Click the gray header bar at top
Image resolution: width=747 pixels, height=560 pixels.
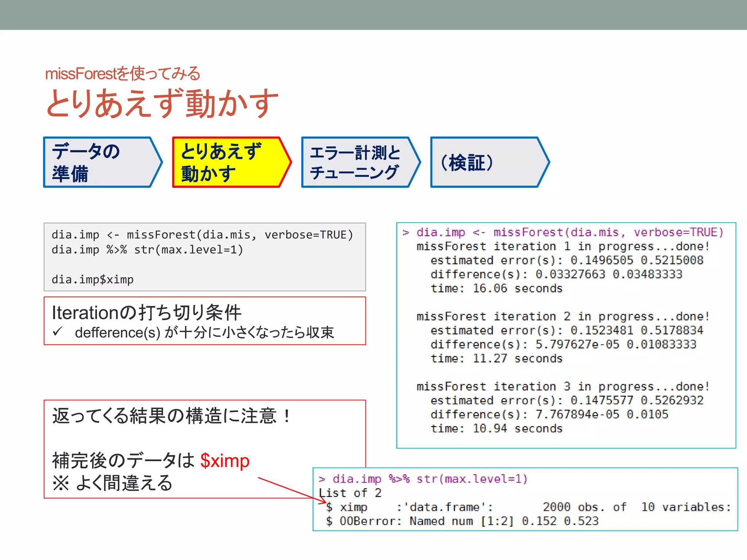[x=373, y=15]
